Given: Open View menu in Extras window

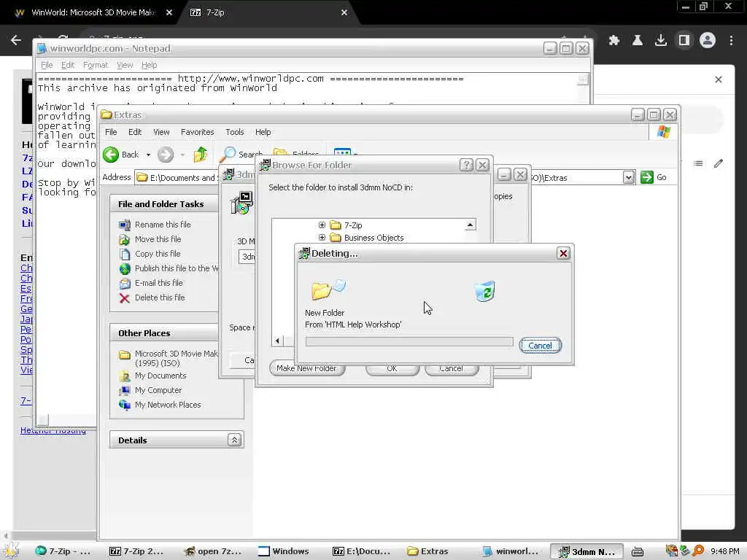Looking at the screenshot, I should (x=161, y=132).
